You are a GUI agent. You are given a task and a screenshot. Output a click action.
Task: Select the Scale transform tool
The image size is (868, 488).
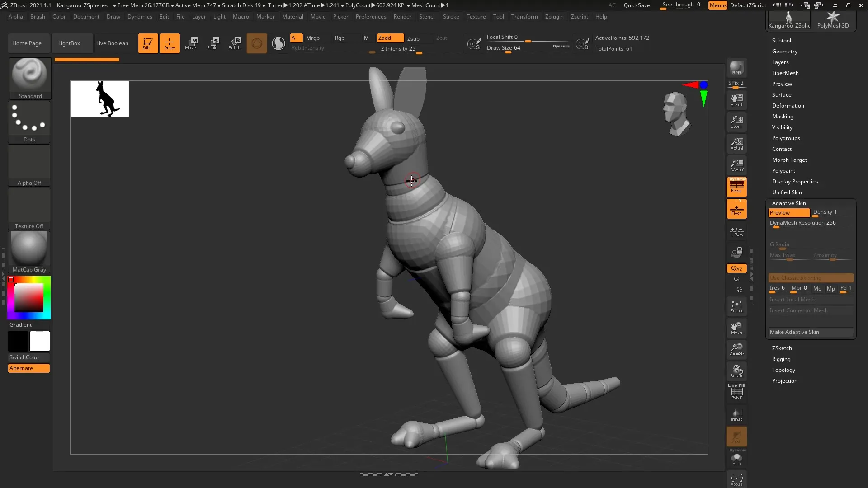point(212,43)
